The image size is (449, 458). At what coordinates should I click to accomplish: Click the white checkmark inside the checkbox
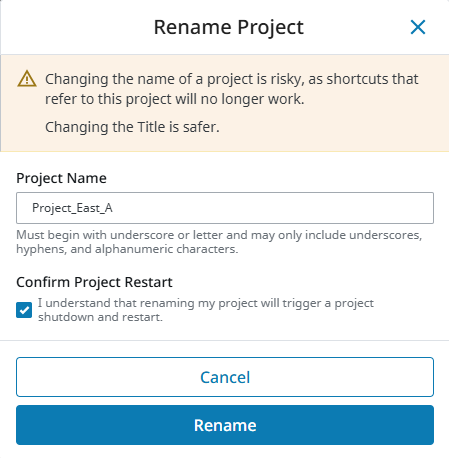click(24, 310)
